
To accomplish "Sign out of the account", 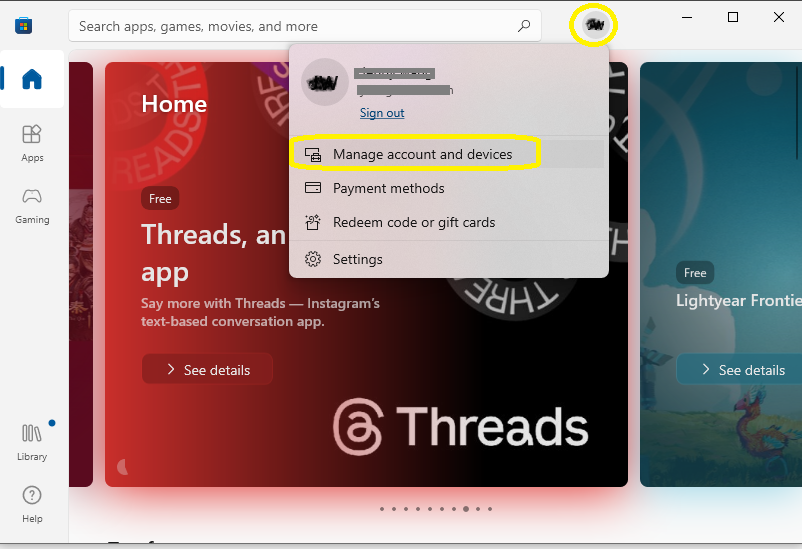I will click(x=382, y=113).
